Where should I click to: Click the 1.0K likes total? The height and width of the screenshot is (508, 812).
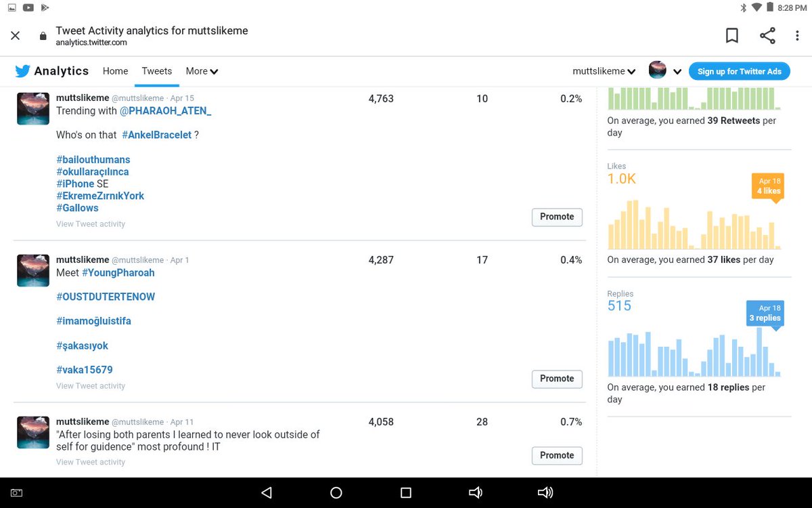622,179
